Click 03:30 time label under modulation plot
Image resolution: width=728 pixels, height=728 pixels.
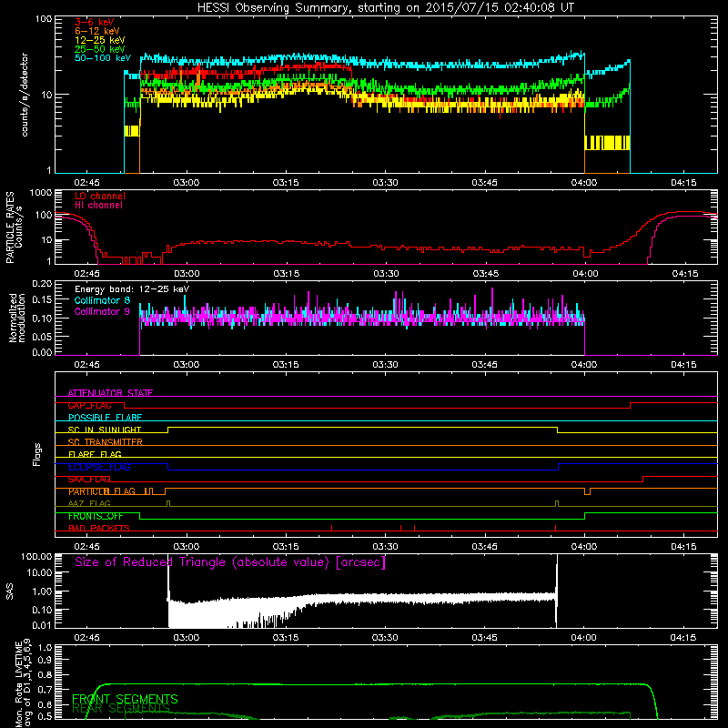click(385, 365)
